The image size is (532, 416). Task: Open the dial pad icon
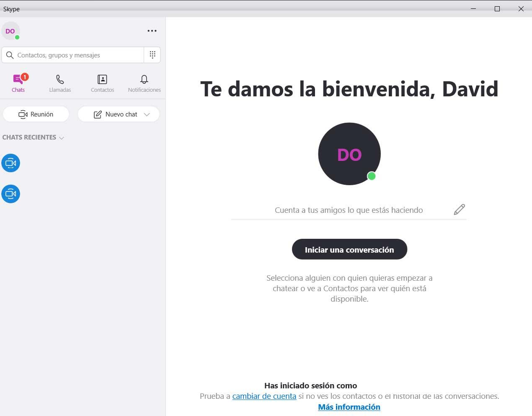[x=152, y=55]
